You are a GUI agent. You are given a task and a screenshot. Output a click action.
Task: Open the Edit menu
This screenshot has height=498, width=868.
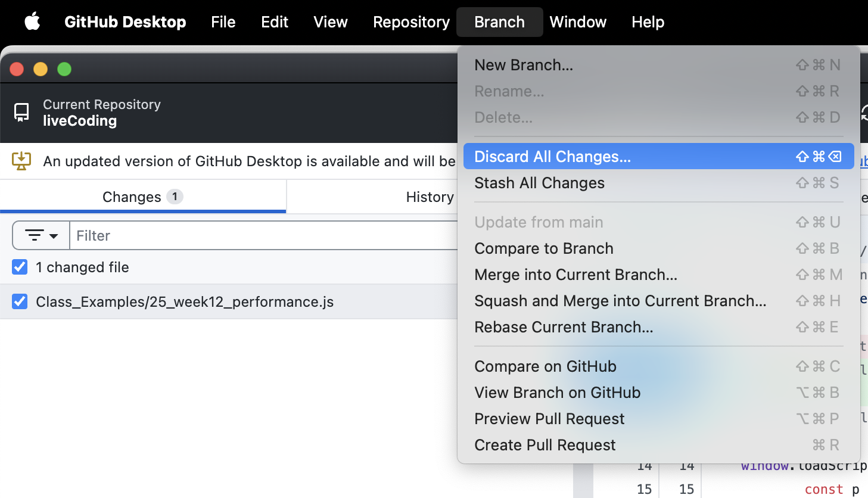(275, 22)
